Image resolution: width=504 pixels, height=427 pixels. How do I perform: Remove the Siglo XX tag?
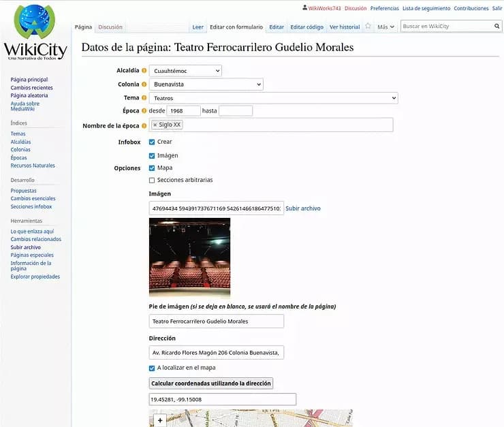(155, 125)
